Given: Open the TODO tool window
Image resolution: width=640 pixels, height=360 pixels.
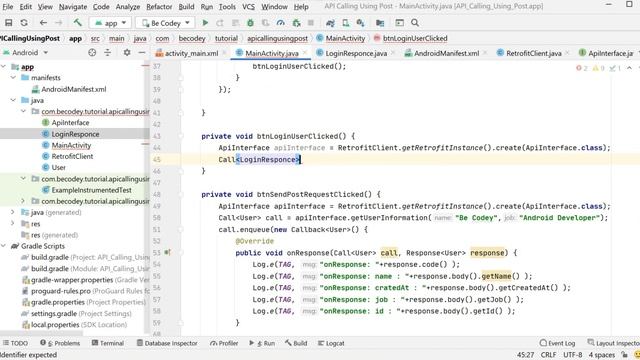Looking at the screenshot, I should click(15, 343).
